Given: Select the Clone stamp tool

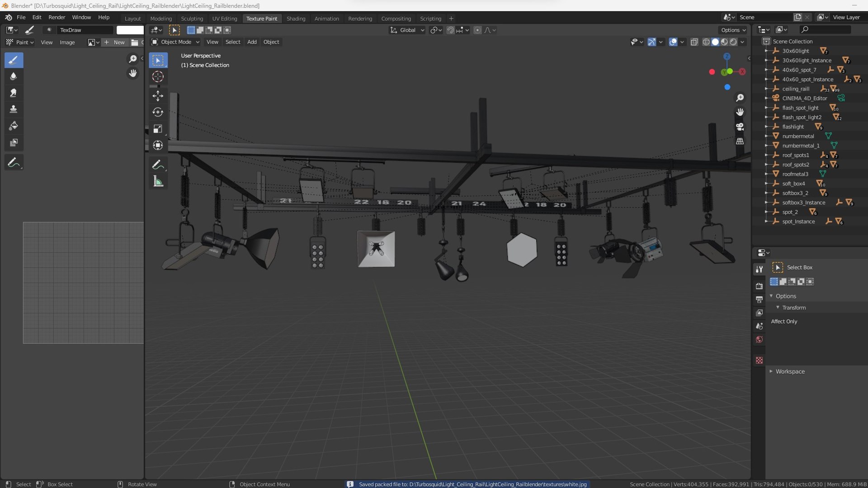Looking at the screenshot, I should click(x=14, y=109).
